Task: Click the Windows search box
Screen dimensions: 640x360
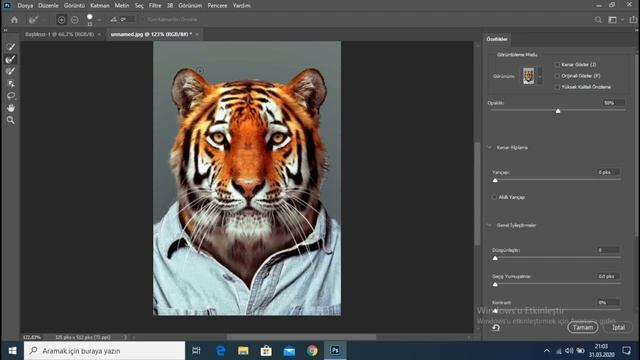Action: pos(104,351)
